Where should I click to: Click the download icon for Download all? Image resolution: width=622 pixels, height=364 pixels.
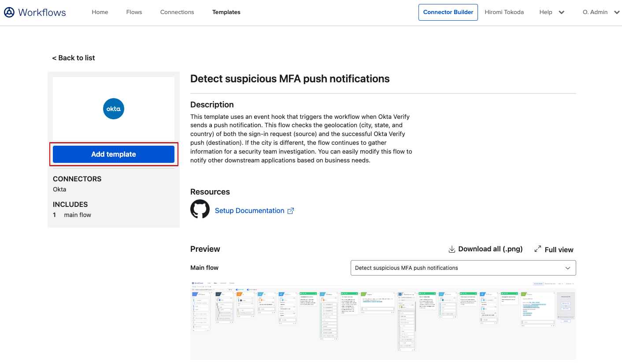coord(452,249)
